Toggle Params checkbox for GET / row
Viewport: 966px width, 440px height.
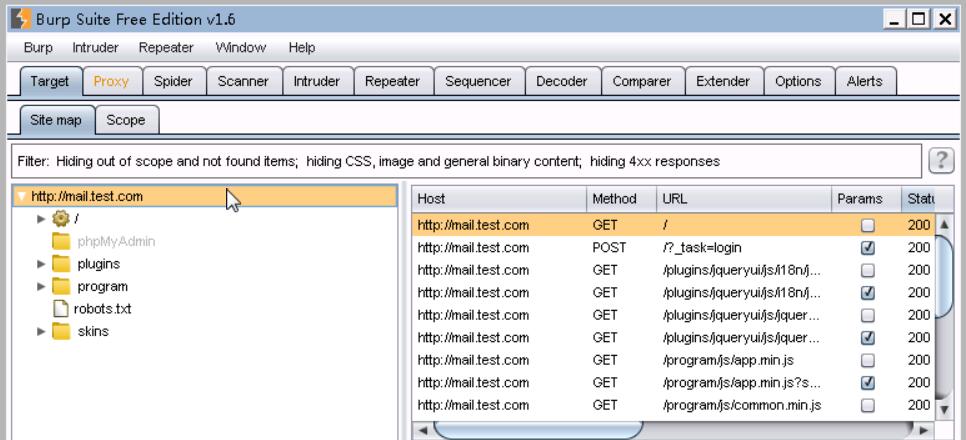click(x=867, y=226)
